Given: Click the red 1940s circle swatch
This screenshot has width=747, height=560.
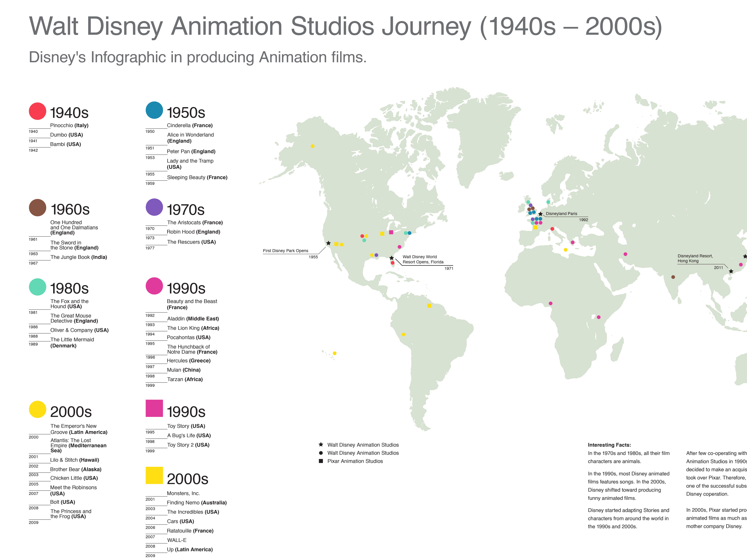Looking at the screenshot, I should [37, 111].
